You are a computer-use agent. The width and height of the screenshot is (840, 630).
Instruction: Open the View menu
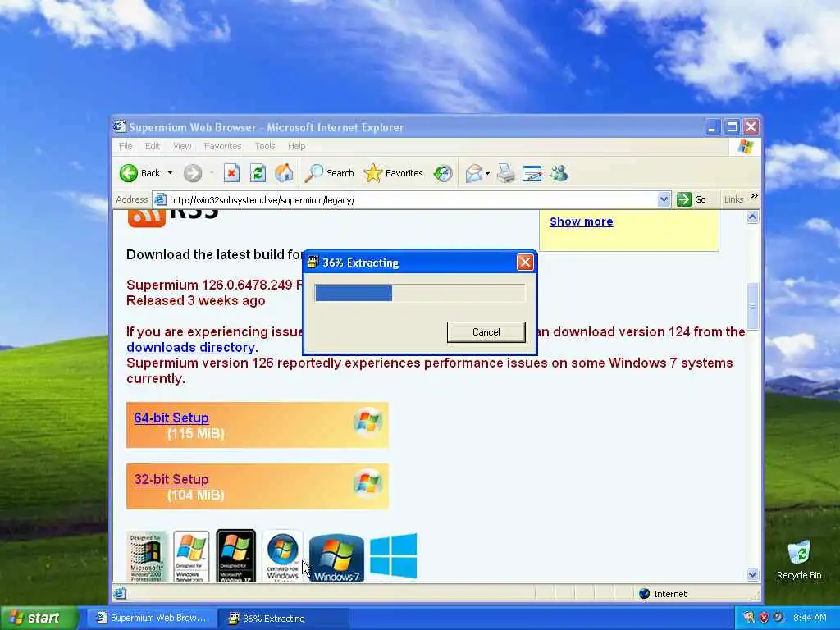tap(182, 146)
